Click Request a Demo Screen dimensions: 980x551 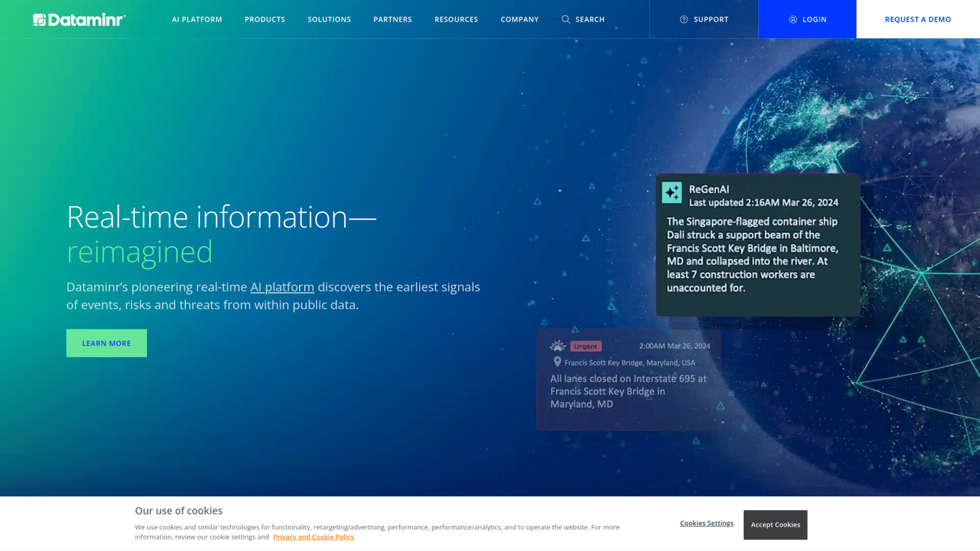[918, 19]
